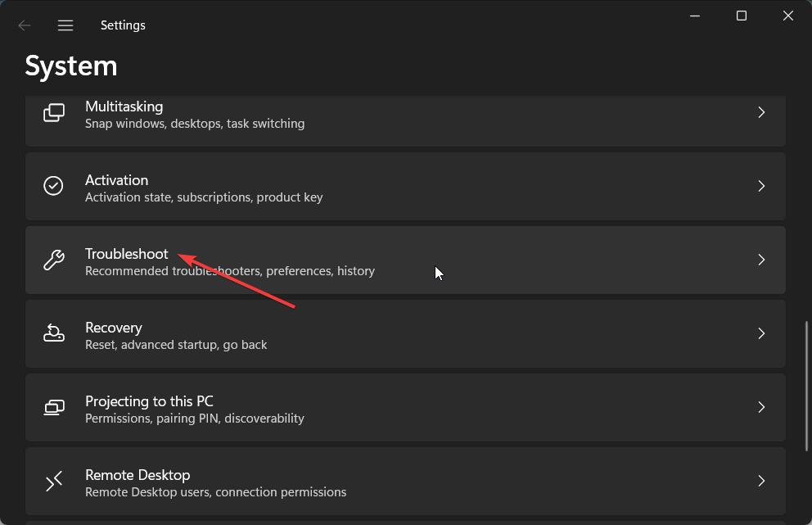Click the Recovery drive icon

pyautogui.click(x=54, y=333)
